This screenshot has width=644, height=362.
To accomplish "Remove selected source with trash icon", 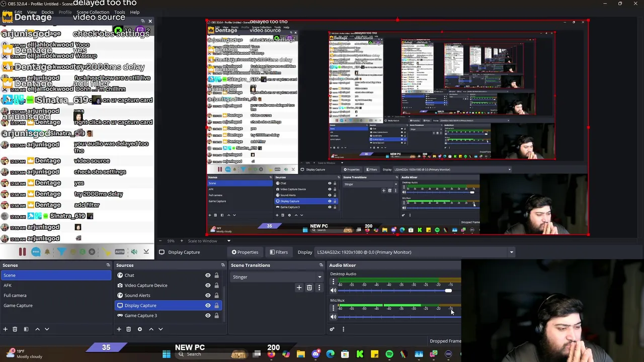I will coord(128,329).
